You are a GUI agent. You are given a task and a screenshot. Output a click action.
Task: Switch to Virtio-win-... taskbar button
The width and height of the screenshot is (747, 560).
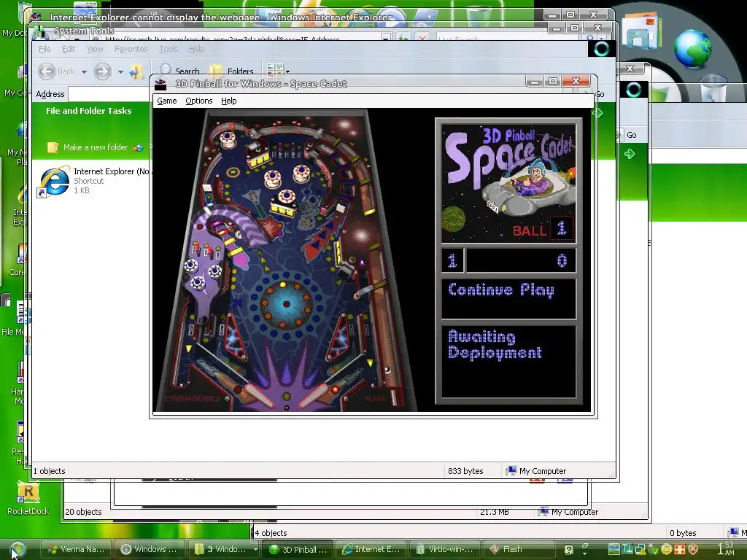click(444, 549)
